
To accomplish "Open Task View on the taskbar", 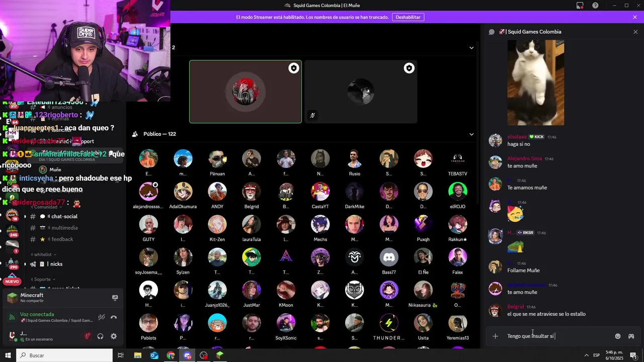I will click(x=121, y=355).
